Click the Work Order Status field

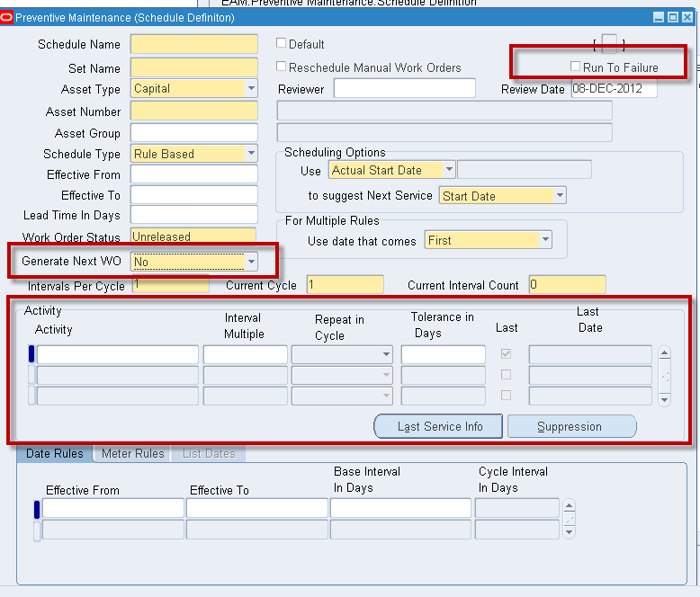click(x=193, y=236)
